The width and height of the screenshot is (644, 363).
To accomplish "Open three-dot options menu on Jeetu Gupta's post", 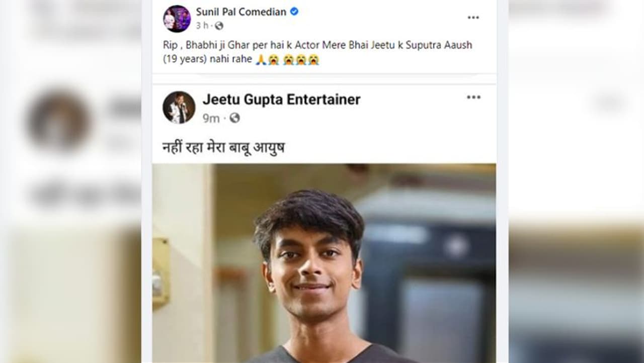I will 473,98.
